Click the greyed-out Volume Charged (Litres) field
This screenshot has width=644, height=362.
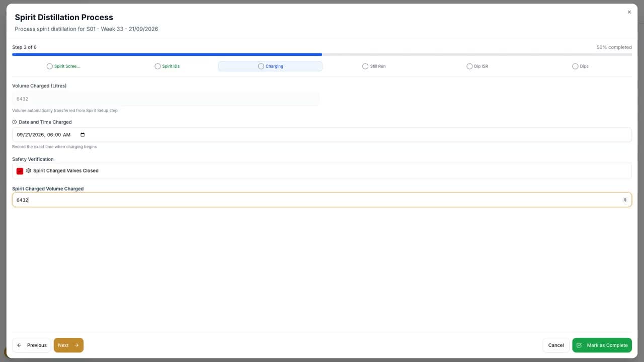tap(166, 99)
